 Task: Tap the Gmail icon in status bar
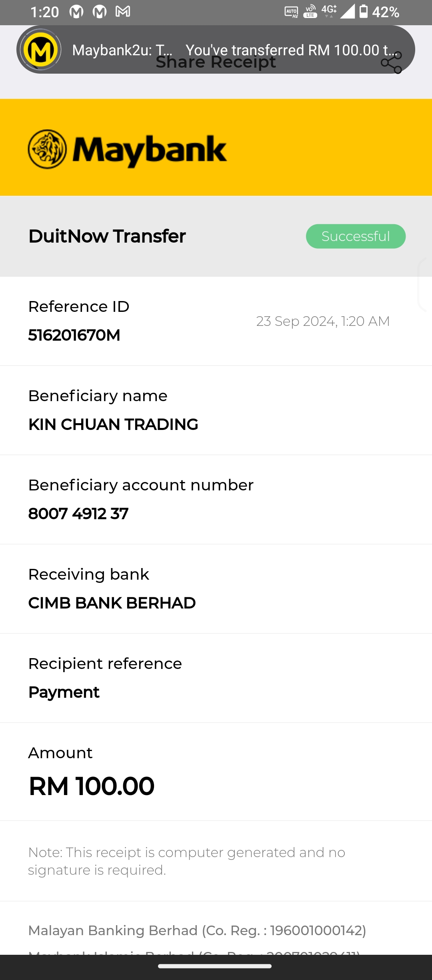click(123, 12)
